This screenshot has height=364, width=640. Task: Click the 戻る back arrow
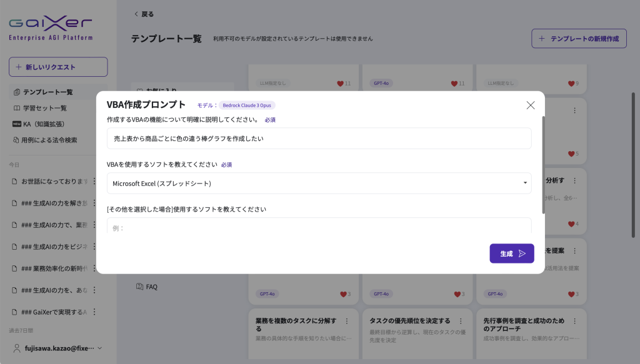(x=143, y=14)
